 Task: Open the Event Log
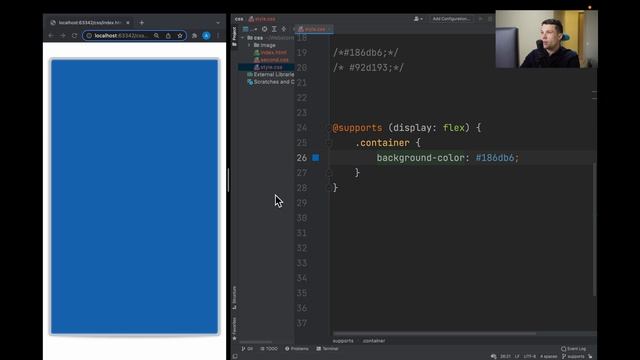click(x=573, y=349)
